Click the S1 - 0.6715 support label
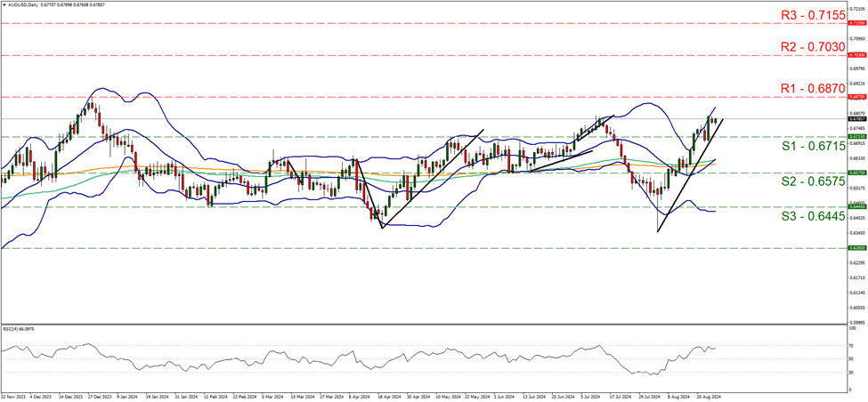Screen dimensions: 868x402 click(813, 146)
